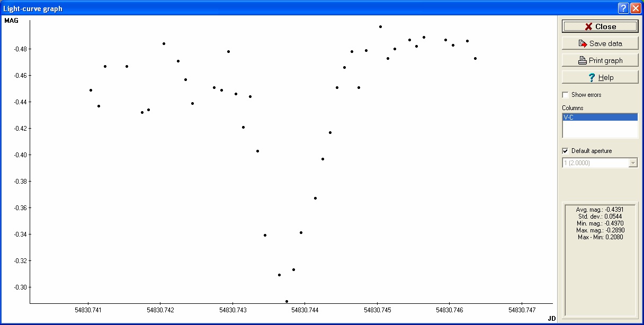Close the Light-curve graph window from title bar
This screenshot has height=325, width=644.
point(636,8)
